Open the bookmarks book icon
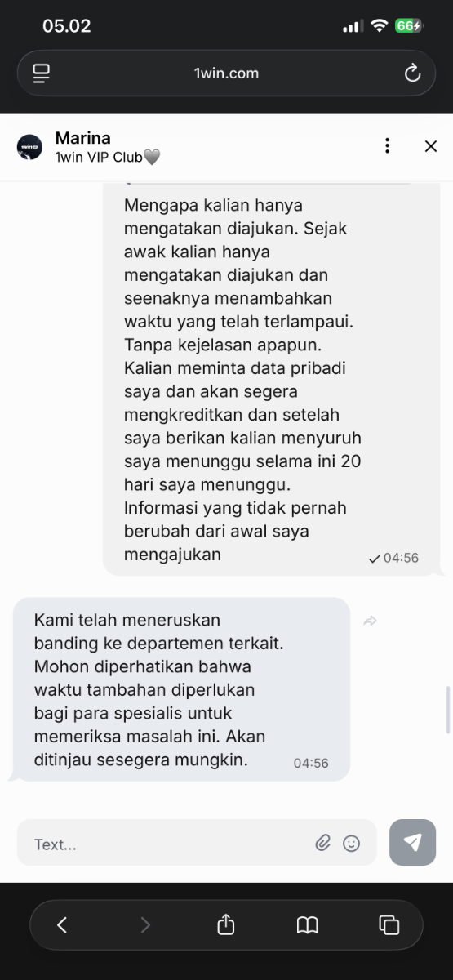 coord(307,924)
